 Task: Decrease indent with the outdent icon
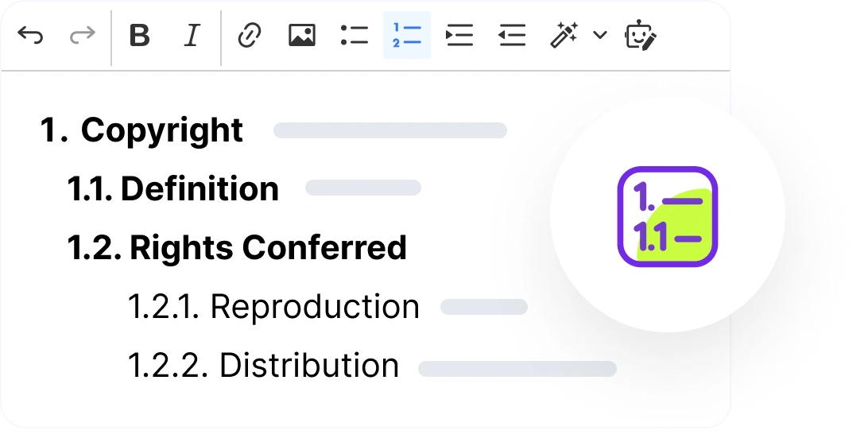[x=512, y=36]
